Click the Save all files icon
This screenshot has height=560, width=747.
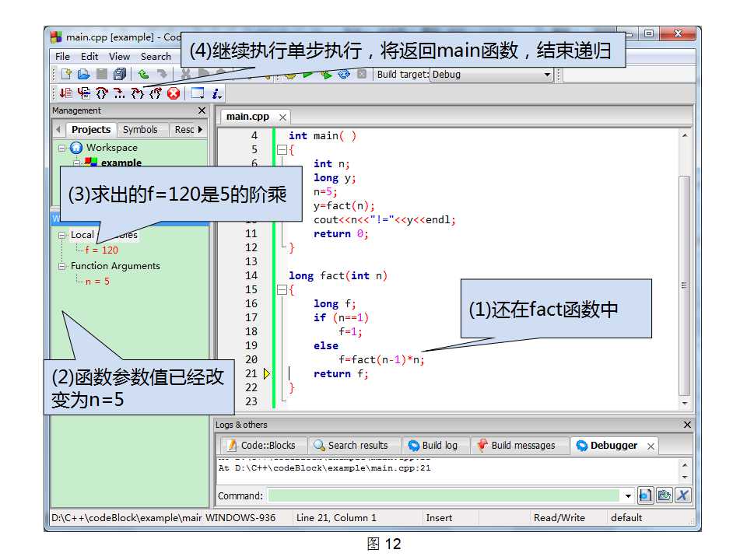(120, 75)
